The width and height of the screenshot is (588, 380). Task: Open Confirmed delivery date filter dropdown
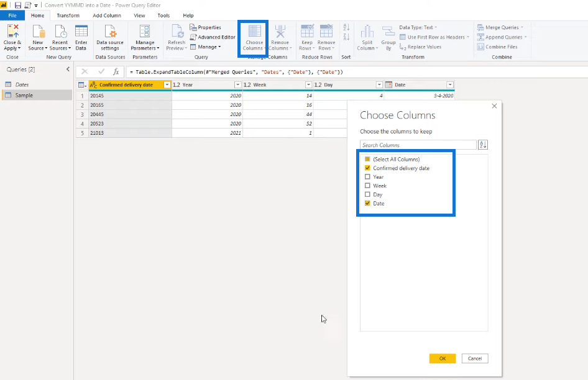[x=167, y=85]
